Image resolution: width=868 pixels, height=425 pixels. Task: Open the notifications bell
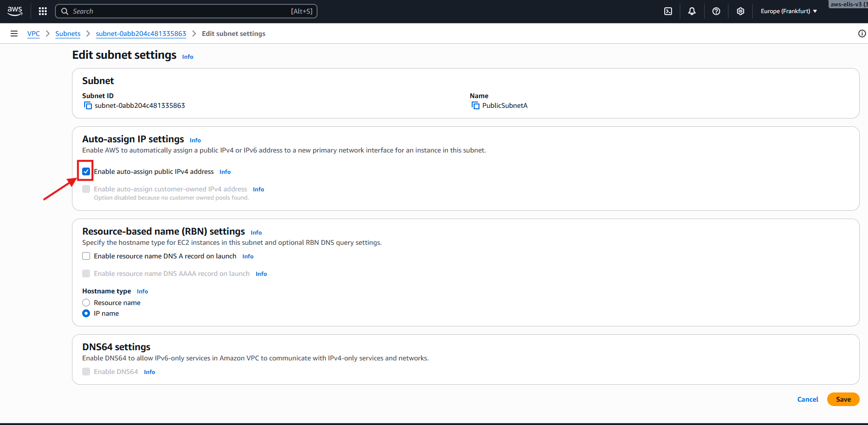(x=691, y=11)
